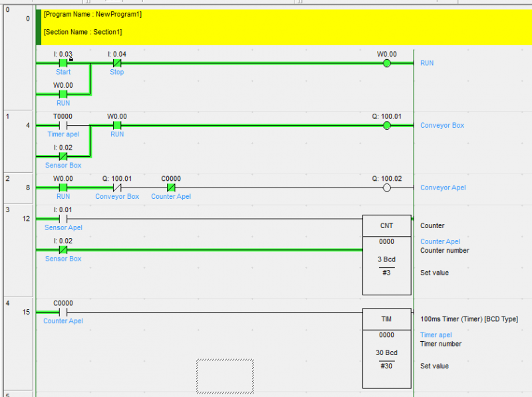
Task: Select rung 3 via its step number 12
Action: [26, 219]
